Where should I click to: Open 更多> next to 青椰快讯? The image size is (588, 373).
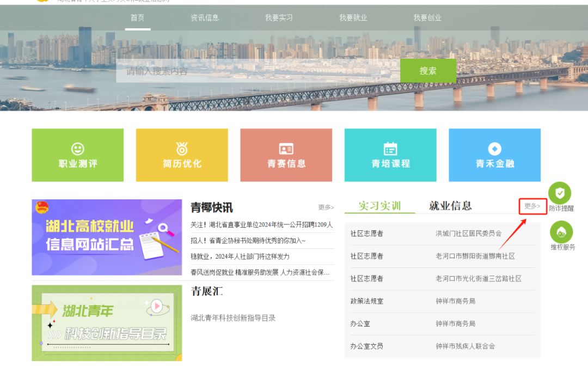point(326,207)
